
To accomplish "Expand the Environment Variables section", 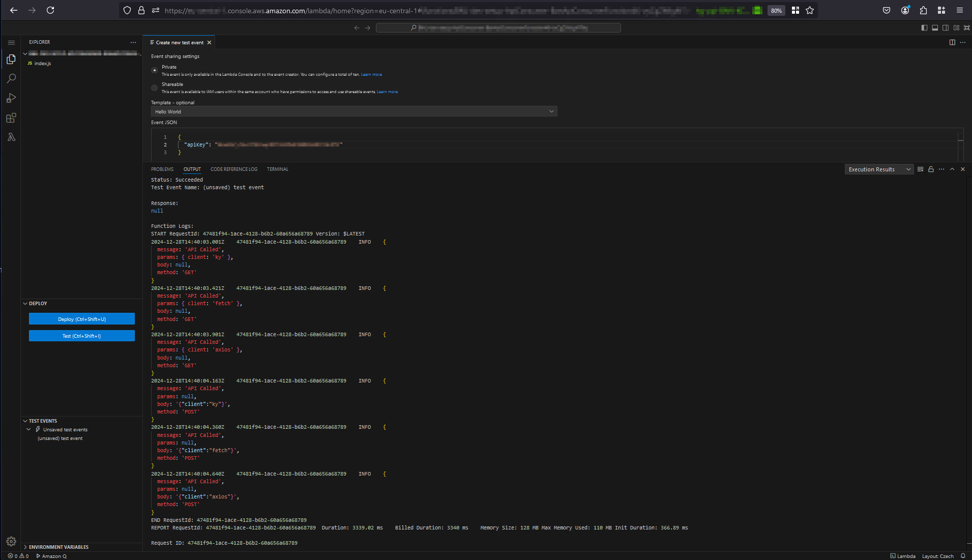I will [58, 547].
